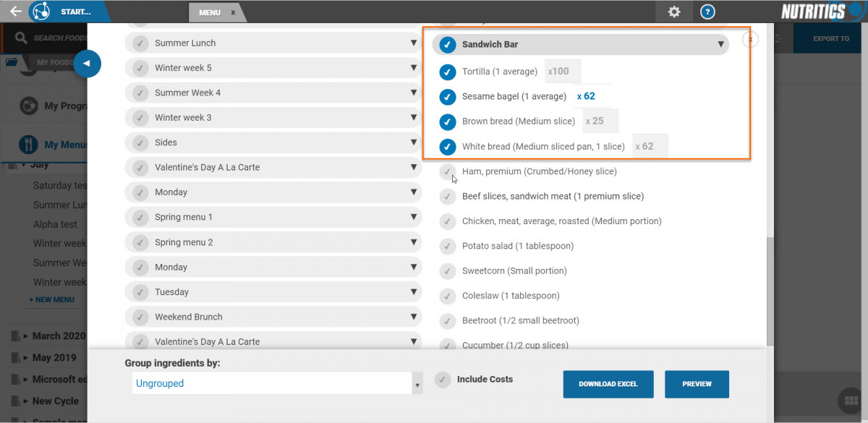
Task: Click the Search Foods field
Action: pyautogui.click(x=60, y=38)
